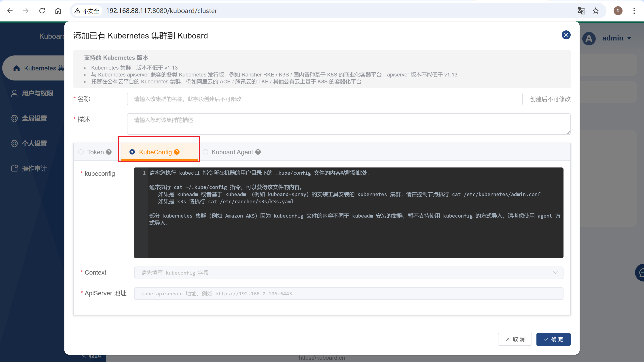Click the 用户与权限 user icon
644x362 pixels.
click(14, 93)
